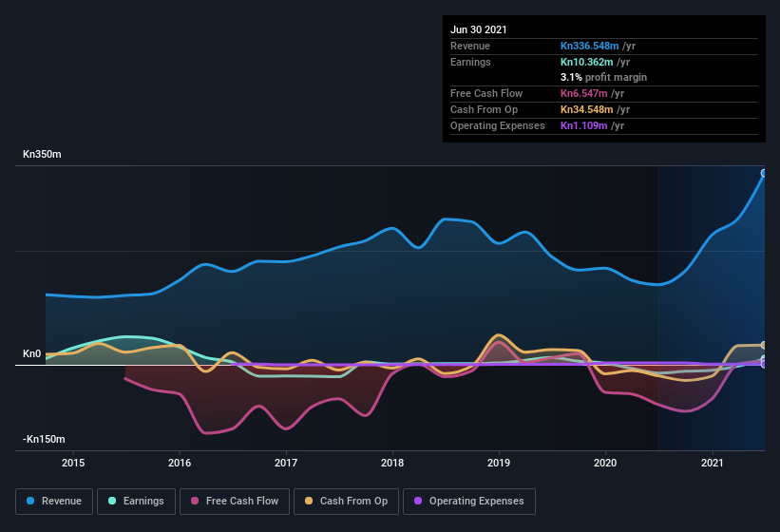
Task: Toggle the Free Cash Flow legend button
Action: click(235, 502)
